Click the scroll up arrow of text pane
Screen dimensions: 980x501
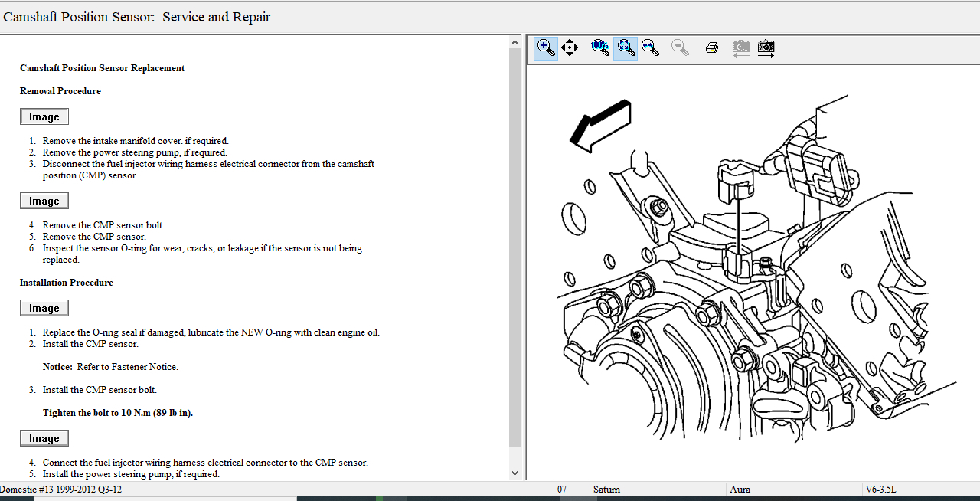tap(514, 43)
